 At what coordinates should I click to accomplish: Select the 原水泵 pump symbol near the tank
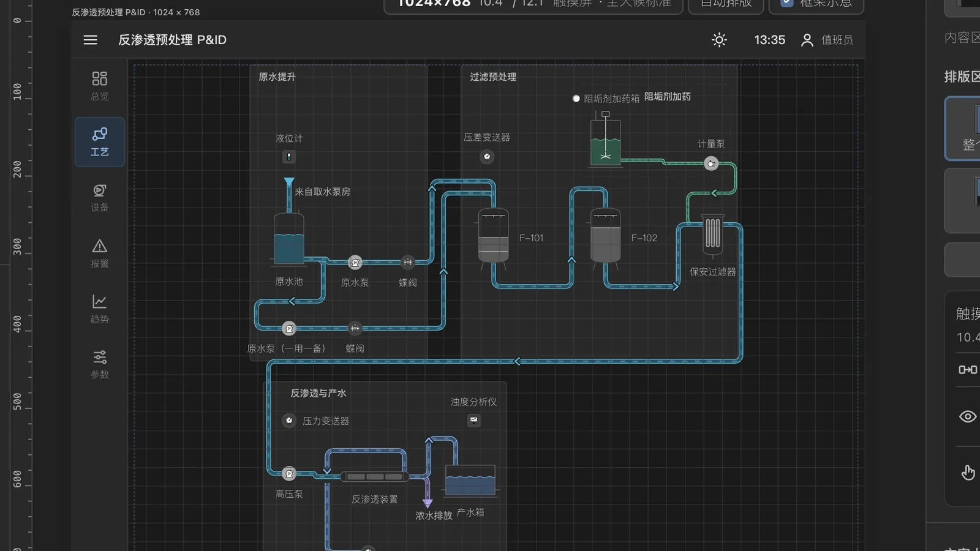[x=355, y=263]
